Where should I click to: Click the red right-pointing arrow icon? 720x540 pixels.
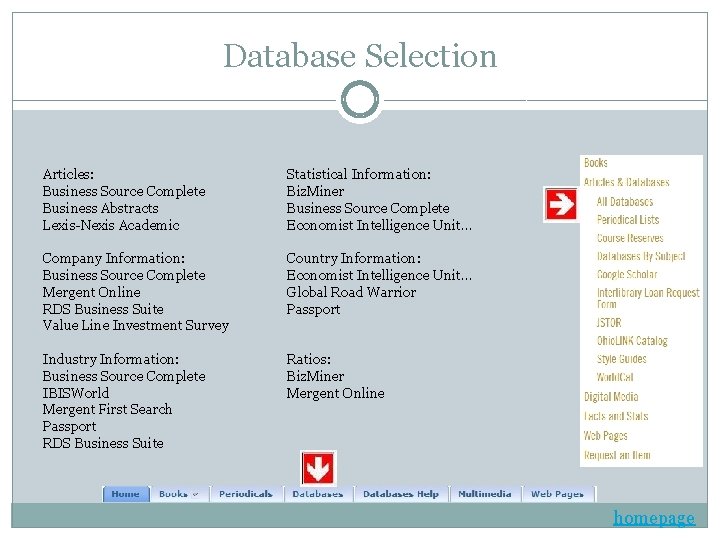561,204
